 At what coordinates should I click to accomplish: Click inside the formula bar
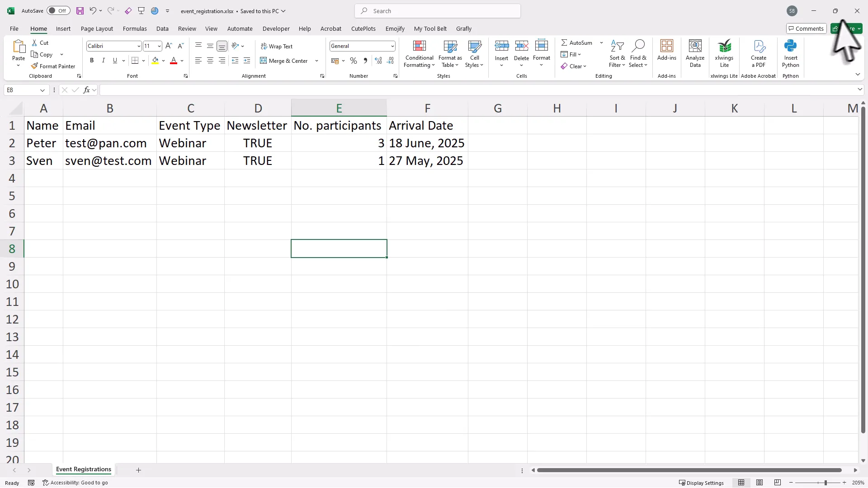click(316, 90)
